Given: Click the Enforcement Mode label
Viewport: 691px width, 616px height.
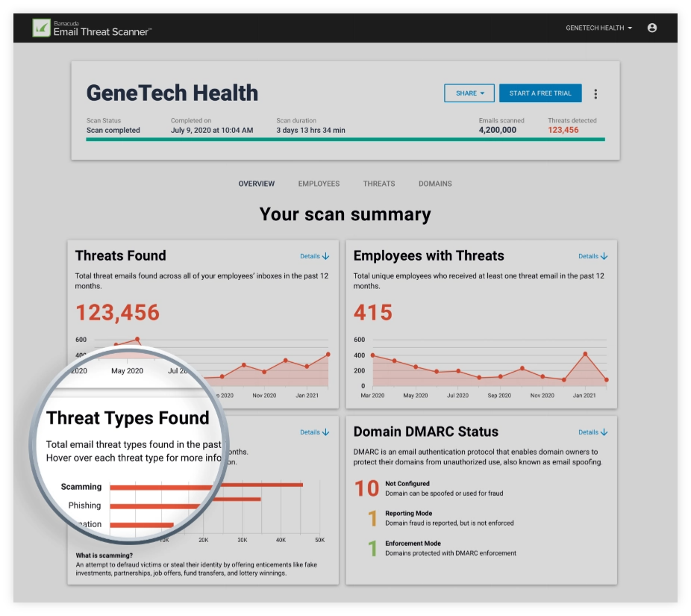Looking at the screenshot, I should coord(413,544).
